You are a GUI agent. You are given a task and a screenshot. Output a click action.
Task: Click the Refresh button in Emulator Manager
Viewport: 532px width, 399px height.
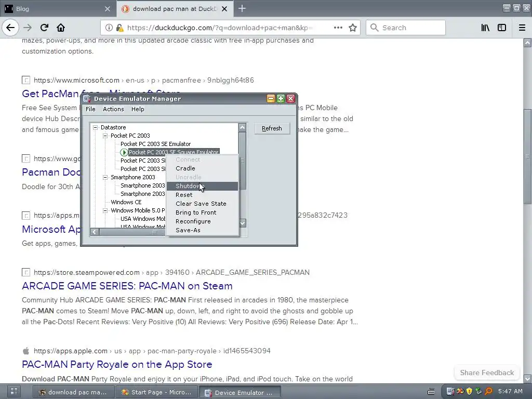(x=272, y=128)
